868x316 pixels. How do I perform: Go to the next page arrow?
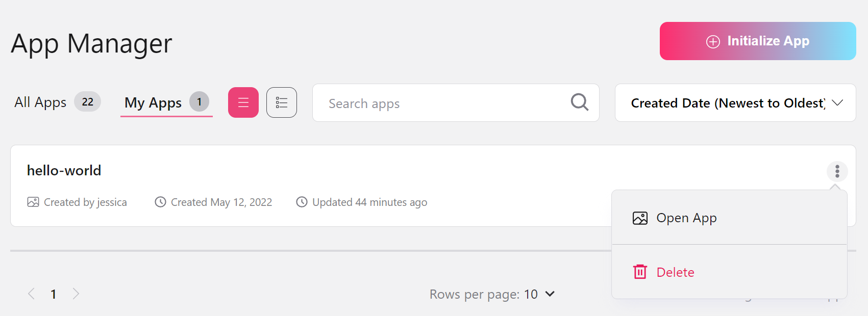tap(76, 294)
